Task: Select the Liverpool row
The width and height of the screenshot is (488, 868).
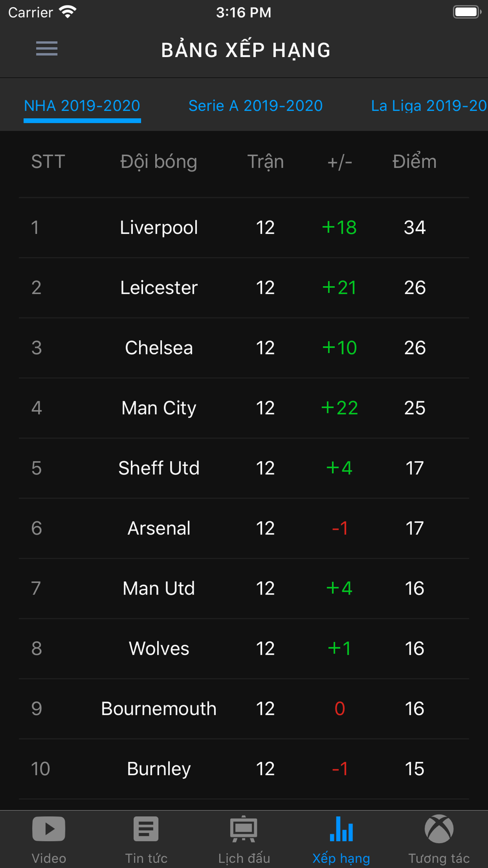Action: [244, 227]
